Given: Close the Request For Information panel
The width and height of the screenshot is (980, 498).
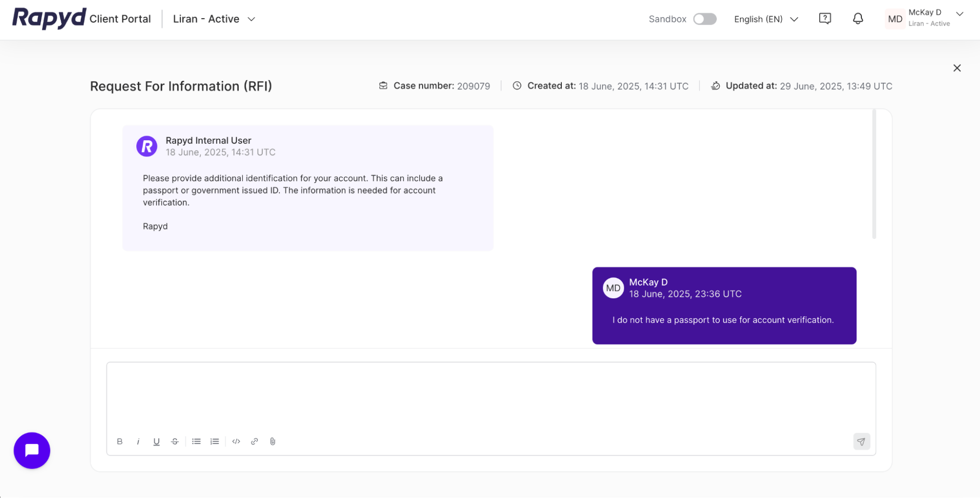Looking at the screenshot, I should pos(957,68).
